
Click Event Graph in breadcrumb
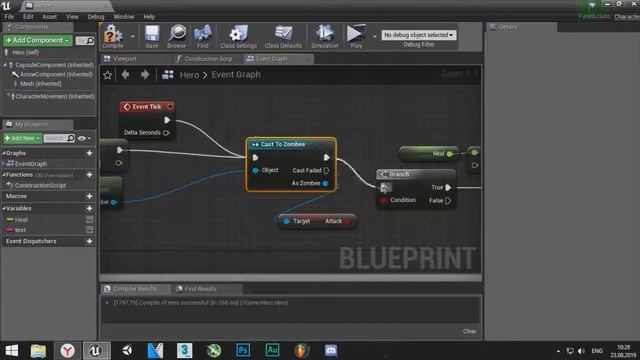(236, 75)
